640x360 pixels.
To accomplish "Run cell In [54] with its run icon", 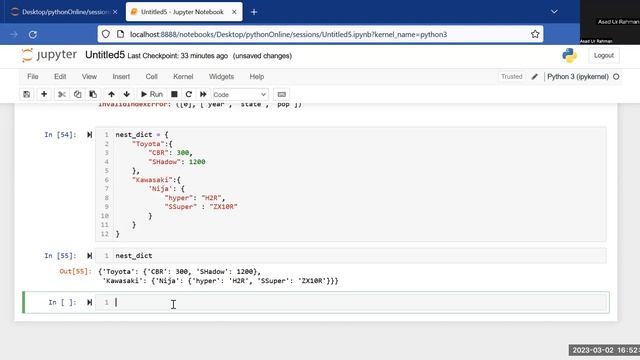I will [x=89, y=135].
